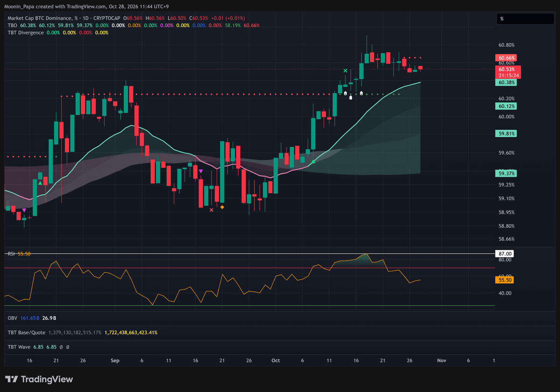Select the RSI indicator legend label
560x392 pixels.
point(11,254)
